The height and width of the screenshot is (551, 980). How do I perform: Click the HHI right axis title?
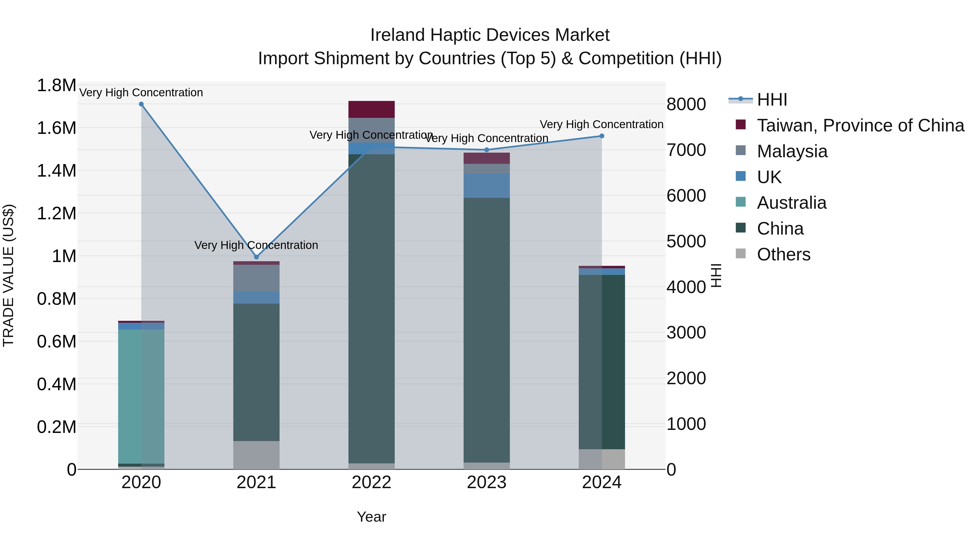(x=716, y=275)
